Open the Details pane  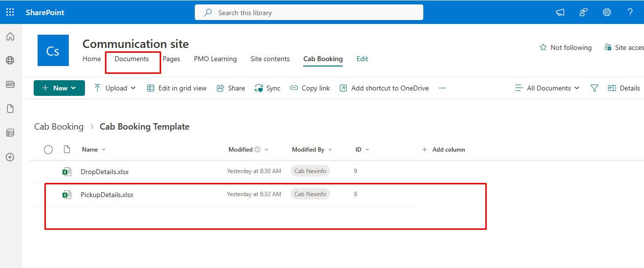624,88
